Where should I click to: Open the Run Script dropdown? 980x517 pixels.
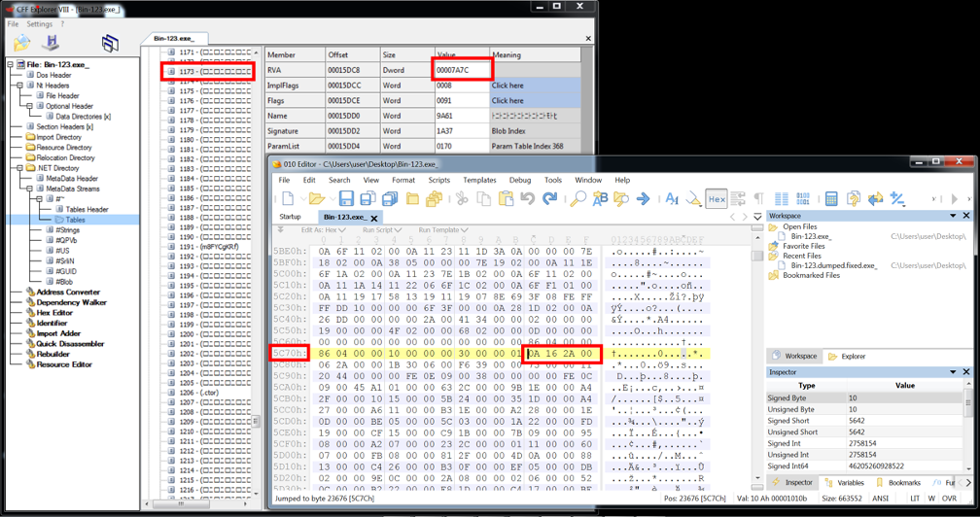[x=384, y=230]
